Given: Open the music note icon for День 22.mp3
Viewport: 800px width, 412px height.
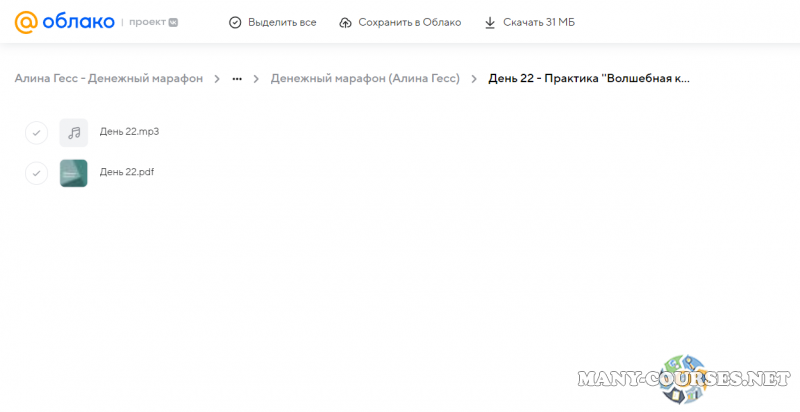Looking at the screenshot, I should pos(73,132).
